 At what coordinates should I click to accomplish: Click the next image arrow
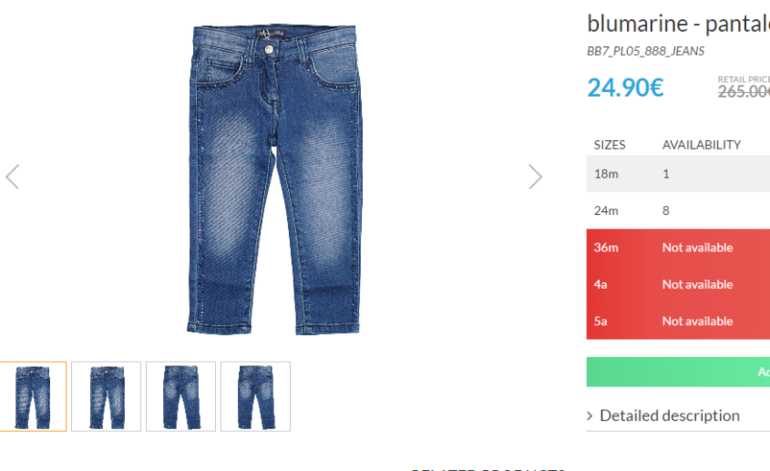tap(535, 177)
